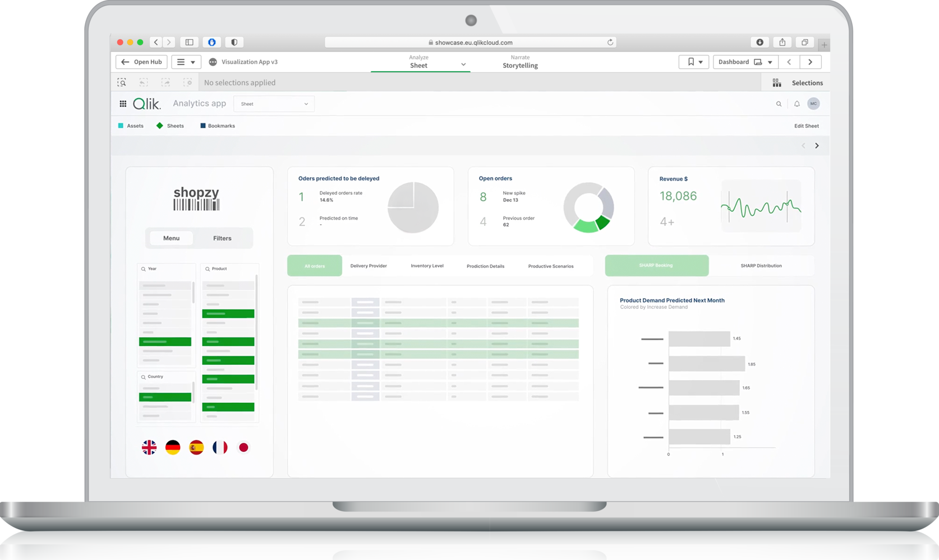Toggle the SHARP Booking filter
The height and width of the screenshot is (560, 939).
click(656, 265)
